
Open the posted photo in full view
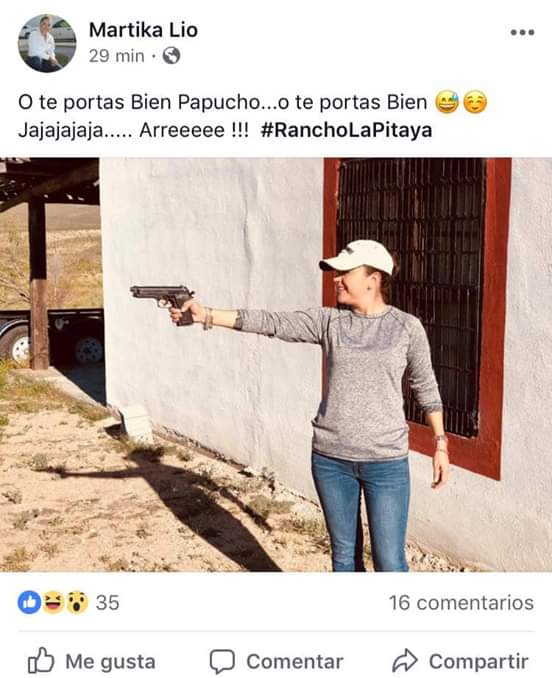point(276,365)
